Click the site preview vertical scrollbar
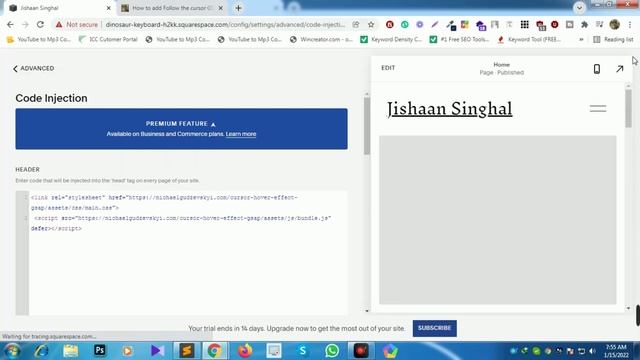 [x=628, y=108]
